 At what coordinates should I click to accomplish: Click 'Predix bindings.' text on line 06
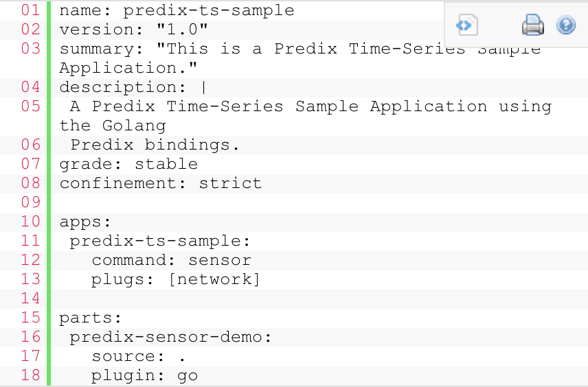155,145
